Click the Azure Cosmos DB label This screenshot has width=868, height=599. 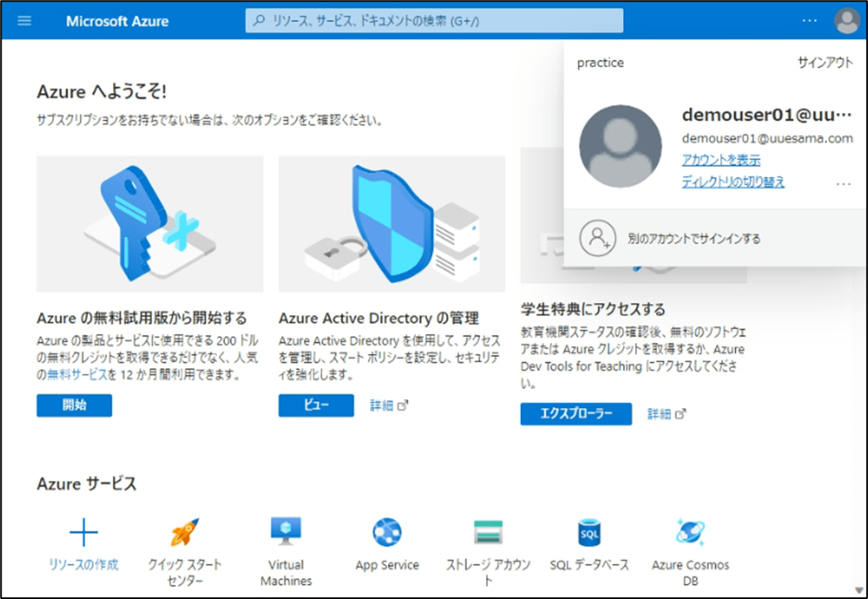point(690,572)
